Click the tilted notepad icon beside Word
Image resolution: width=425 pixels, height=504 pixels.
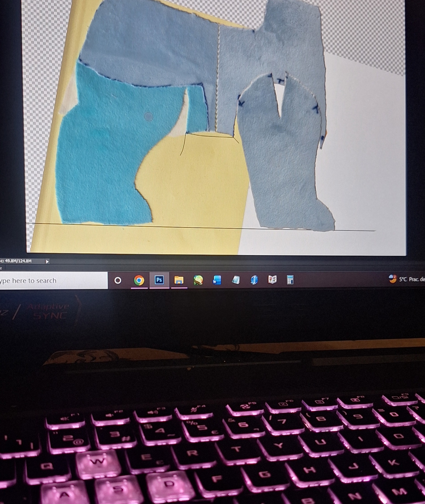click(236, 280)
